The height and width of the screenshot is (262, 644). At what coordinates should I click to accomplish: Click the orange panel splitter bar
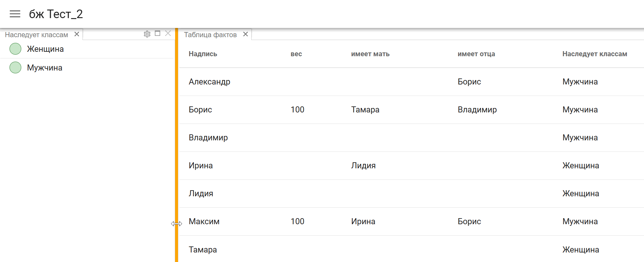coord(176,145)
